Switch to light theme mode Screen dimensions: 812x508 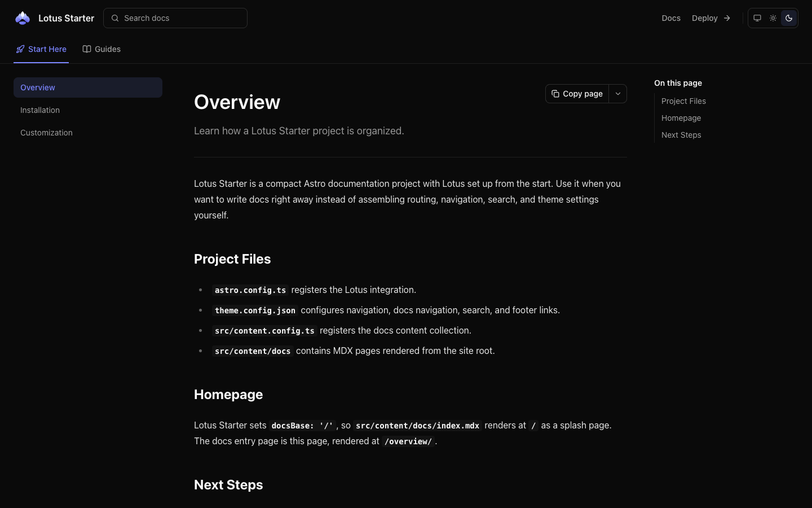(x=773, y=18)
